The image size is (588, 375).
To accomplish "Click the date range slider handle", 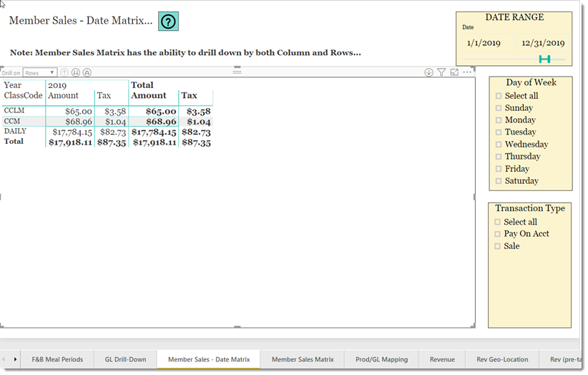I will [x=544, y=59].
